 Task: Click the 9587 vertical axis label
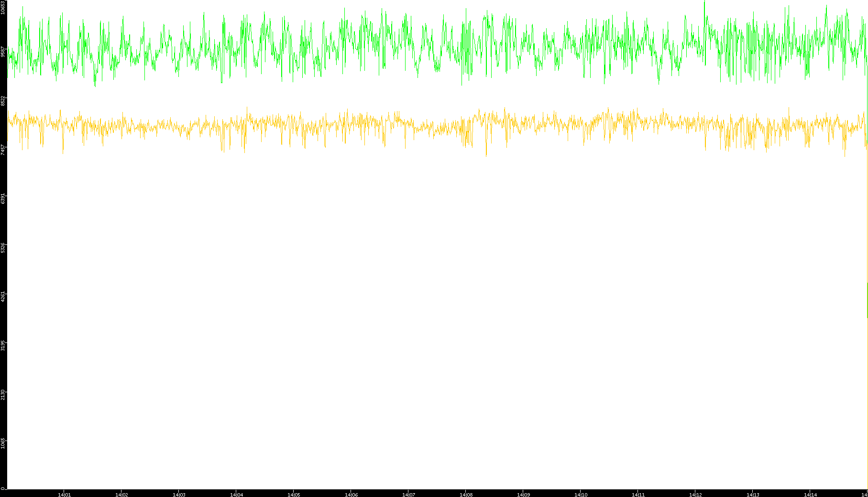pyautogui.click(x=3, y=52)
